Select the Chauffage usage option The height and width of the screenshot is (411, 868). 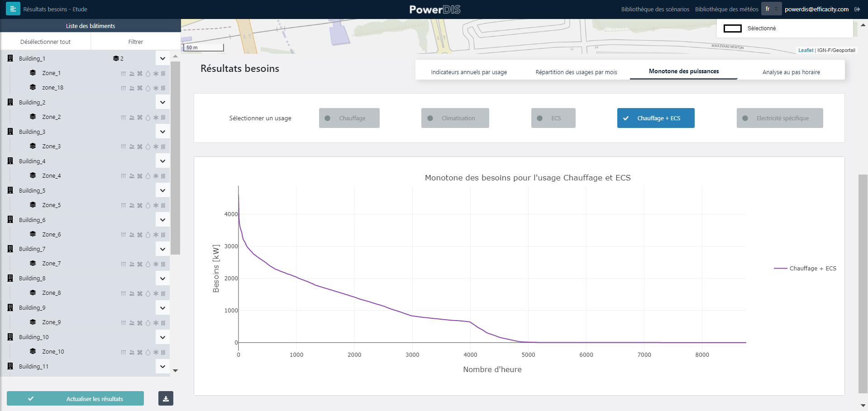click(349, 118)
